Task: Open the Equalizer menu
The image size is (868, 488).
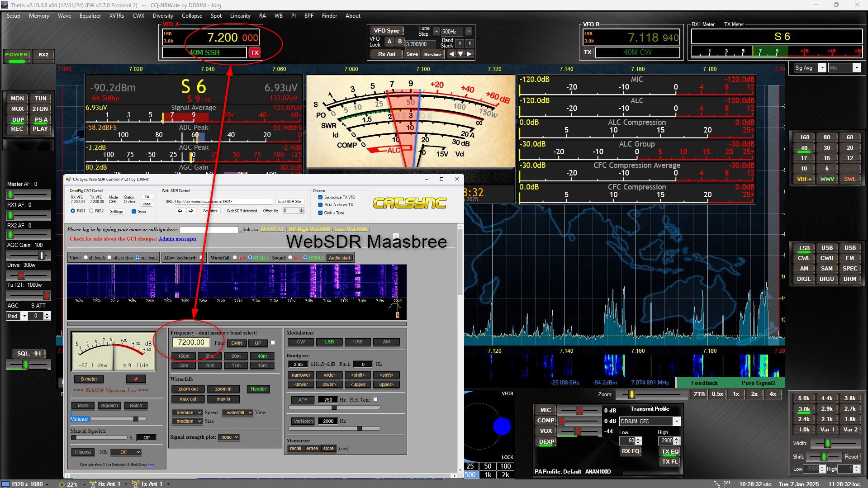Action: coord(90,16)
